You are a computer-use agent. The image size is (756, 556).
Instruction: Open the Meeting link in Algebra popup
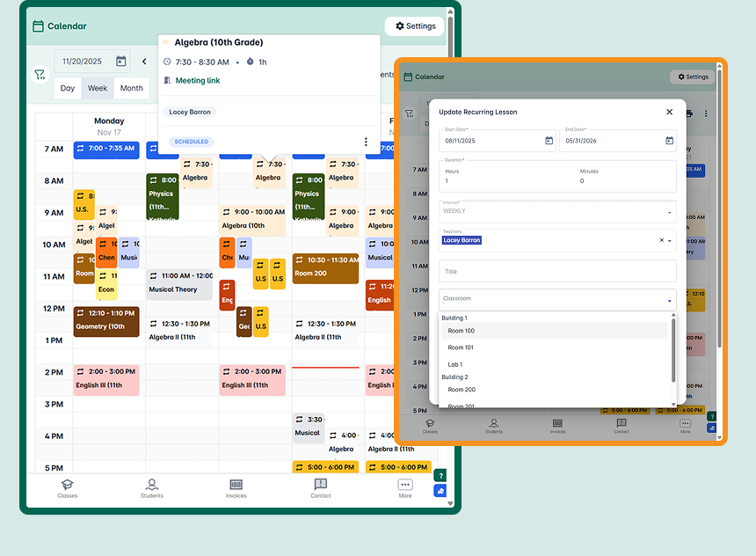click(198, 81)
